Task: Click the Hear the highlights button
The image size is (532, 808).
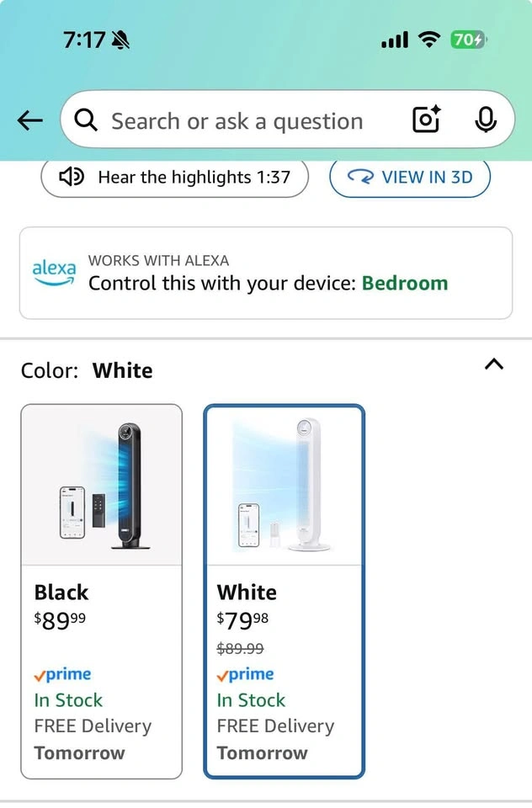Action: [175, 177]
